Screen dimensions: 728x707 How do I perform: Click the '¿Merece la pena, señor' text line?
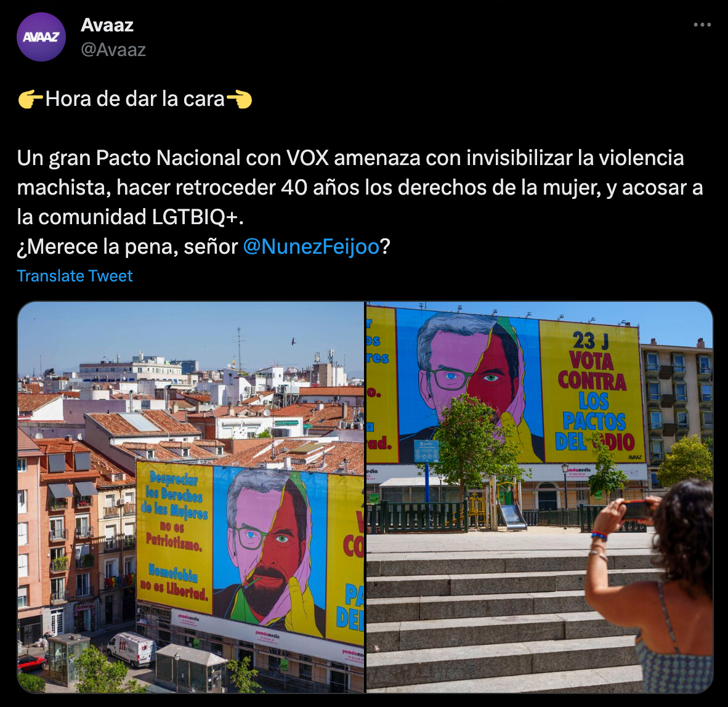127,246
